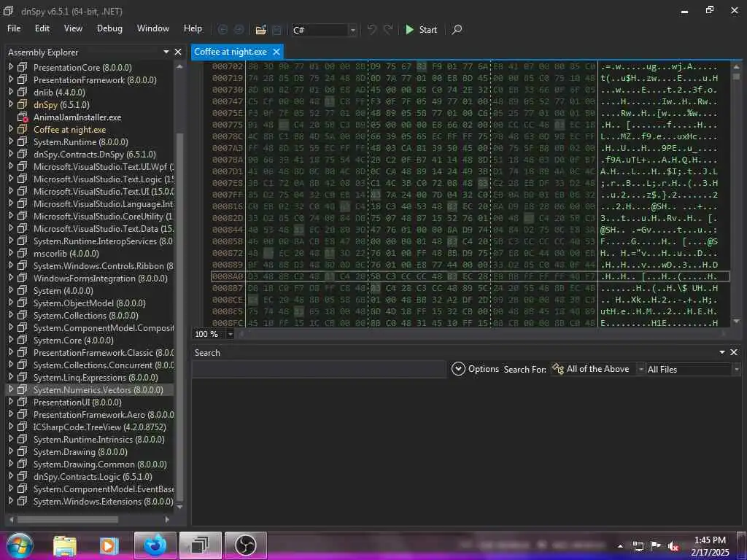The height and width of the screenshot is (560, 747).
Task: Open the All Files dropdown
Action: (x=693, y=369)
